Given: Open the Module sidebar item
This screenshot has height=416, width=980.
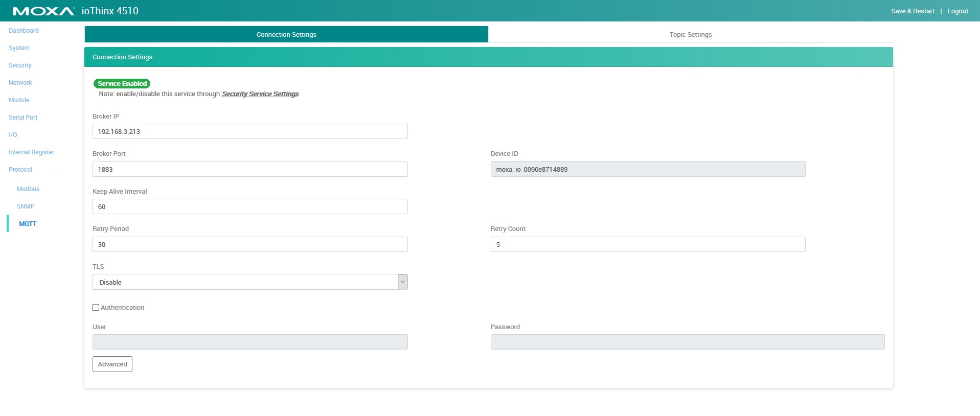Looking at the screenshot, I should click(x=19, y=100).
